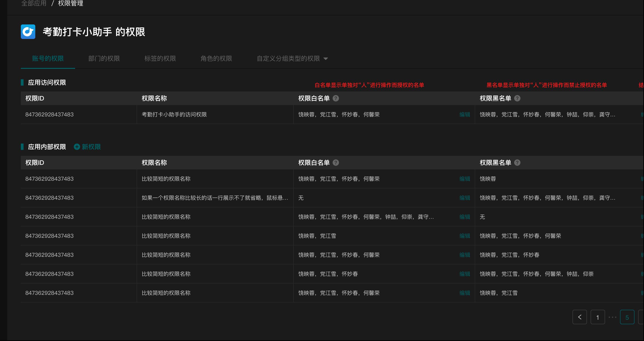Open the 角色的权限 tab
This screenshot has width=644, height=341.
coord(216,59)
